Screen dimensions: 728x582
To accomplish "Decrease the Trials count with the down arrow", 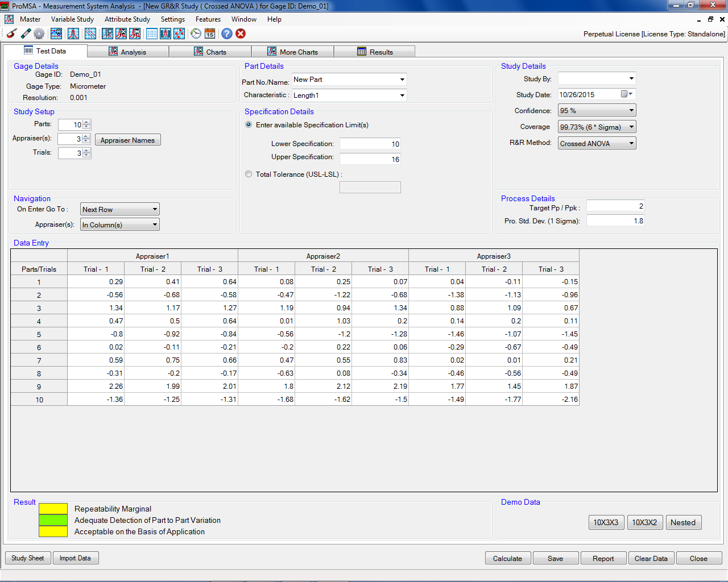I will [x=86, y=155].
